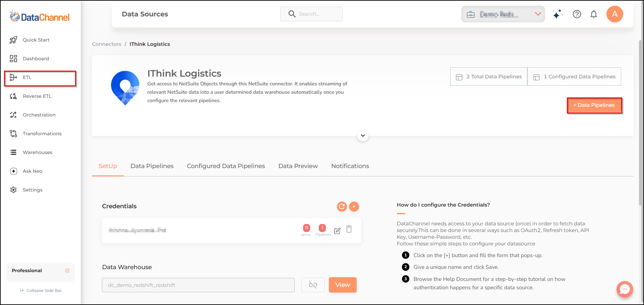Go to the Dashboard page
This screenshot has width=644, height=305.
36,59
